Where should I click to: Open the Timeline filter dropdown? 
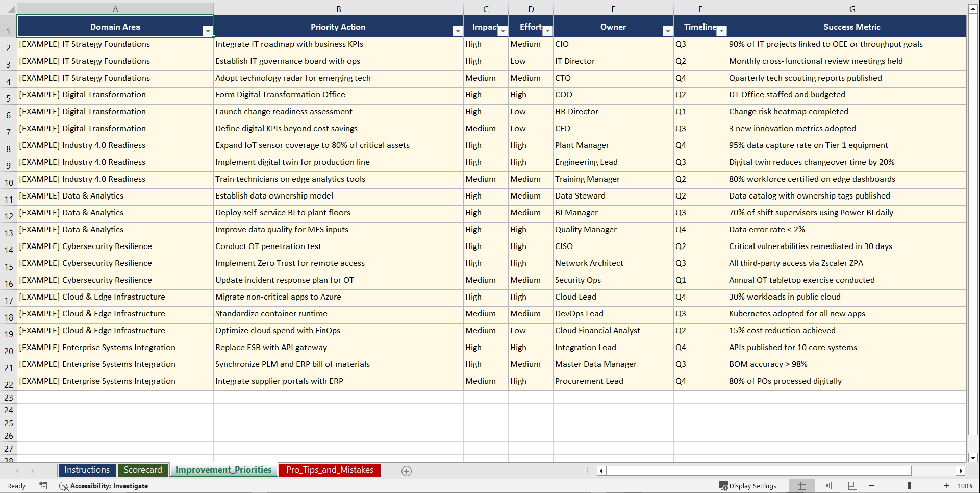721,31
